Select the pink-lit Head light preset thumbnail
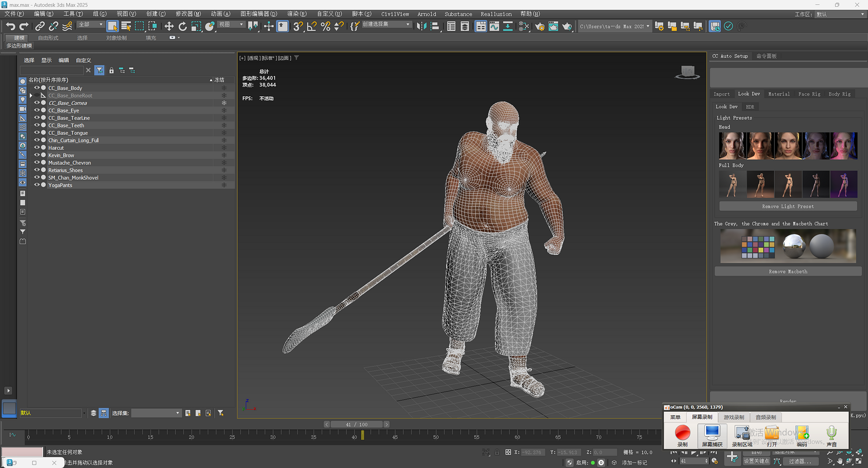The width and height of the screenshot is (868, 468). pos(844,145)
